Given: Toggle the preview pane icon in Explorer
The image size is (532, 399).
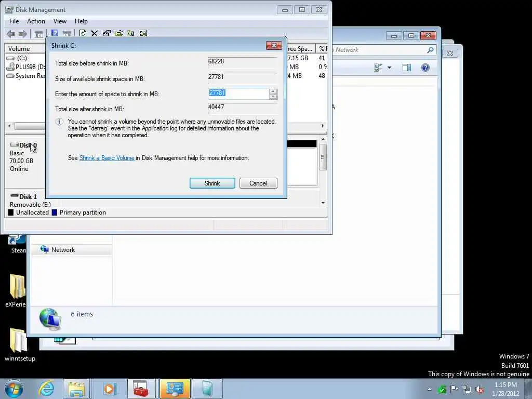Looking at the screenshot, I should (406, 68).
